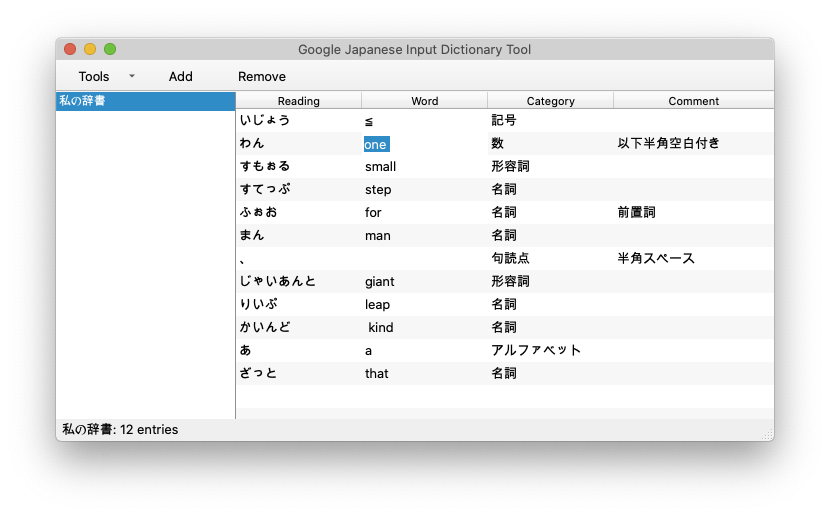Click the yellow minimize window button
This screenshot has width=830, height=515.
click(90, 49)
